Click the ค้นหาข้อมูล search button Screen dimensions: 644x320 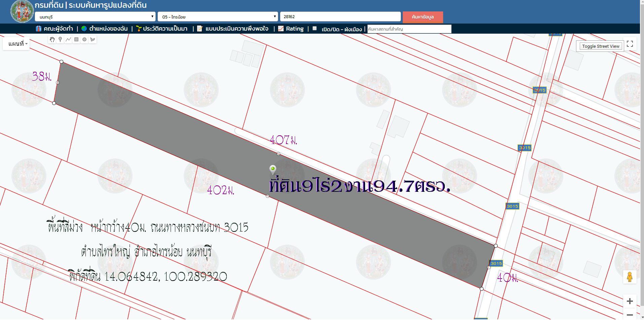(x=423, y=17)
